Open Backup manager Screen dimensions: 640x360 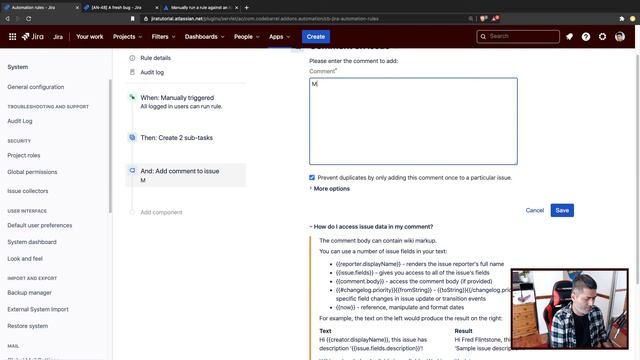pos(29,293)
